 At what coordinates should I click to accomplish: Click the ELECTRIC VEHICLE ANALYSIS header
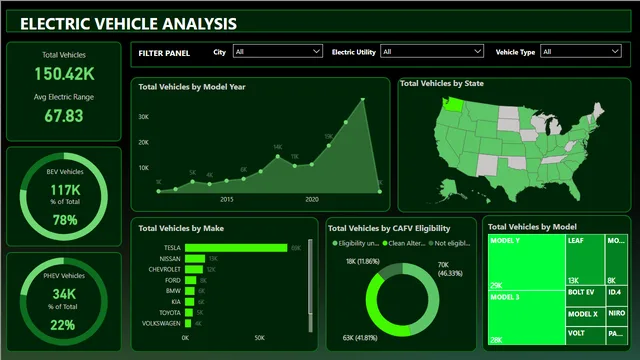[x=128, y=24]
